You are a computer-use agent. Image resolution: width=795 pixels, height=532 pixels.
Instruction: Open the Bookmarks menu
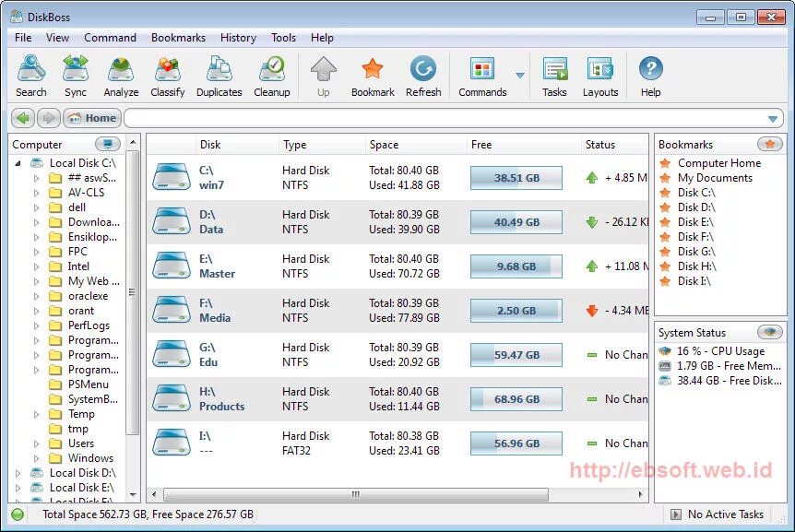tap(179, 38)
